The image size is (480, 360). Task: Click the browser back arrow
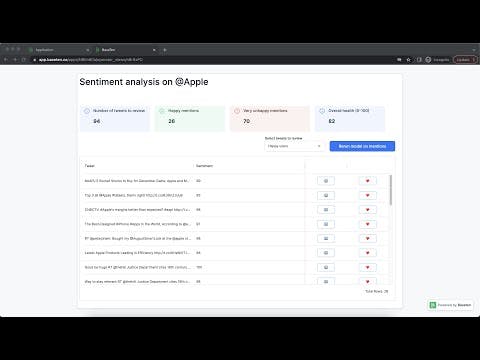[x=6, y=60]
